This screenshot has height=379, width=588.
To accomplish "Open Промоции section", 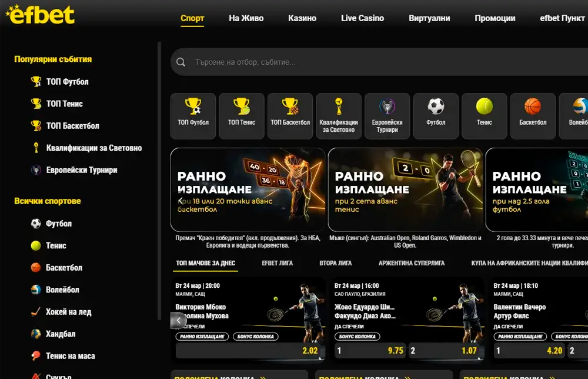I will click(495, 18).
